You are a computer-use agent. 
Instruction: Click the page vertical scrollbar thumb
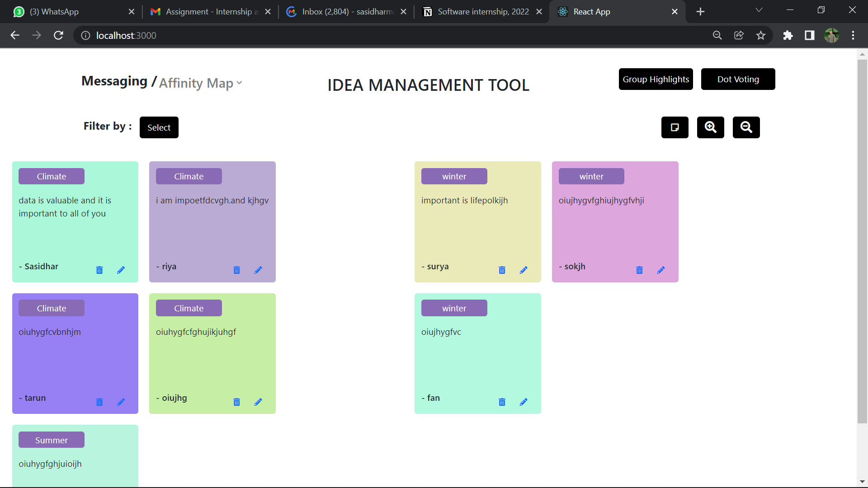[862, 242]
